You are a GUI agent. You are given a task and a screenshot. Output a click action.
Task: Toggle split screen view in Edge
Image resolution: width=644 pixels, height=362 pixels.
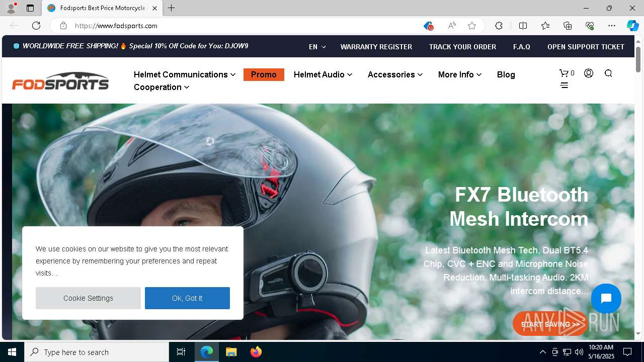523,26
